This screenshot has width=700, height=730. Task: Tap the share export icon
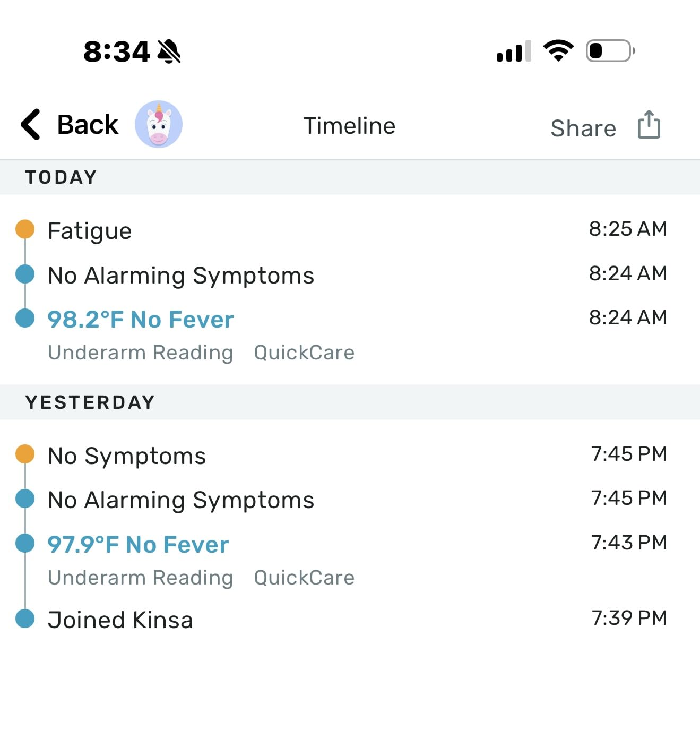click(x=649, y=125)
